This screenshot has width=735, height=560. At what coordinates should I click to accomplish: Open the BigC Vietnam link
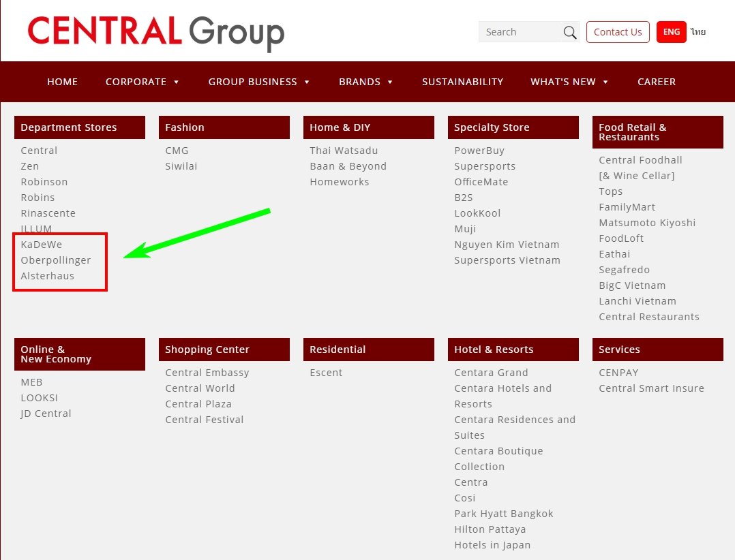click(632, 285)
